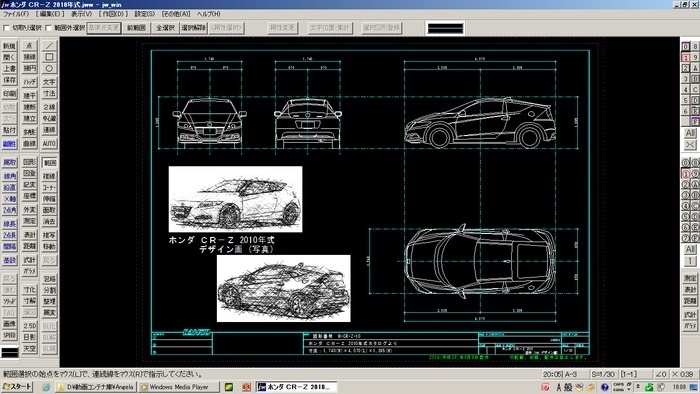Click the 新規 (new file) toolbar button

9,46
